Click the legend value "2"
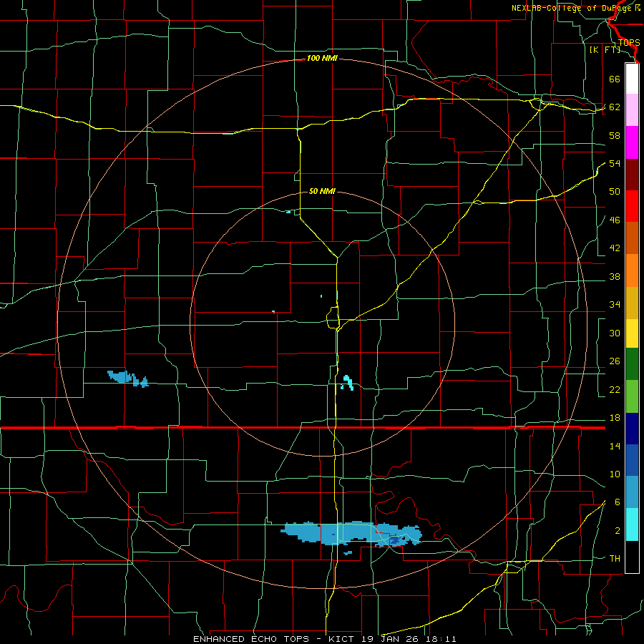Image resolution: width=644 pixels, height=644 pixels. click(x=618, y=531)
